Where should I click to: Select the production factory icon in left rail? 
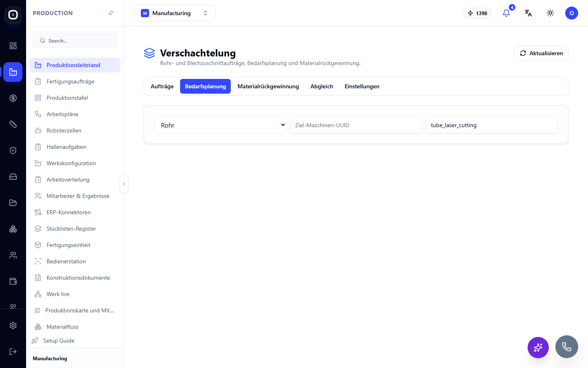[x=13, y=72]
